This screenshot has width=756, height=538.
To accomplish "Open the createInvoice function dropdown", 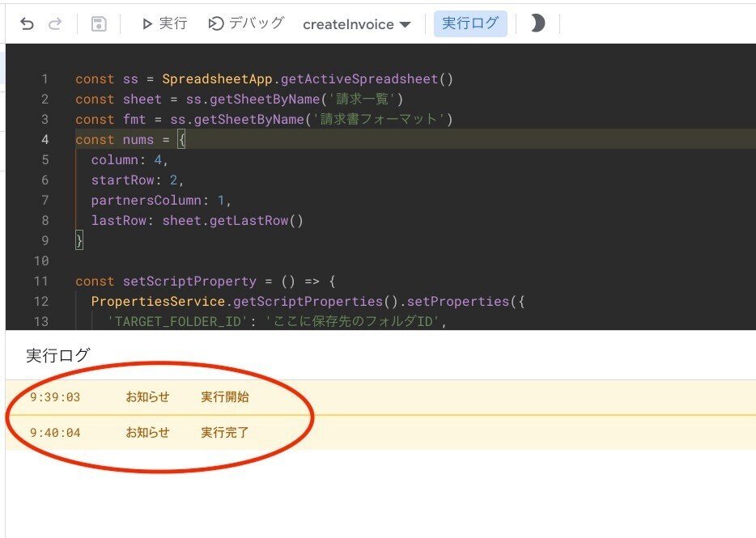I will pos(356,24).
